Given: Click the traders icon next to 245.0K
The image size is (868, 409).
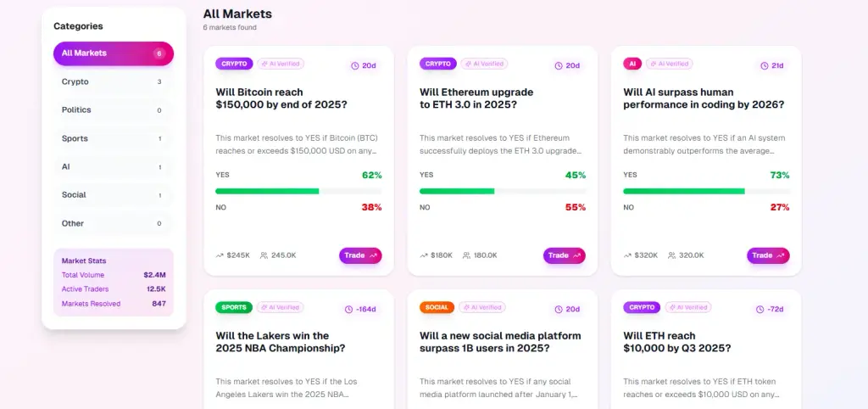Looking at the screenshot, I should pos(264,255).
